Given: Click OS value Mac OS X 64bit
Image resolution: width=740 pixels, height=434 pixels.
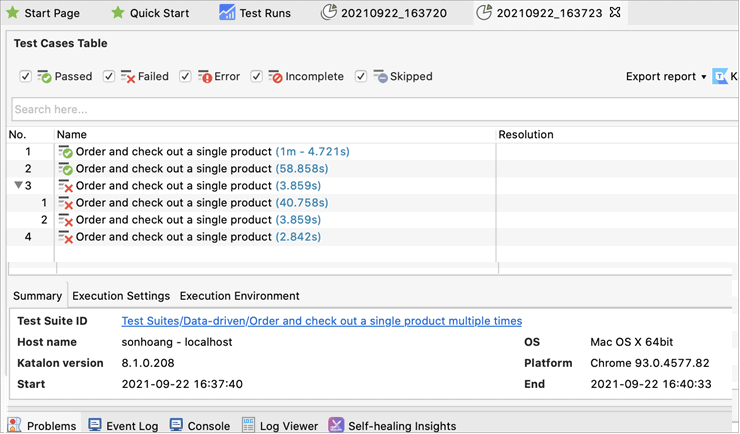Looking at the screenshot, I should [631, 342].
